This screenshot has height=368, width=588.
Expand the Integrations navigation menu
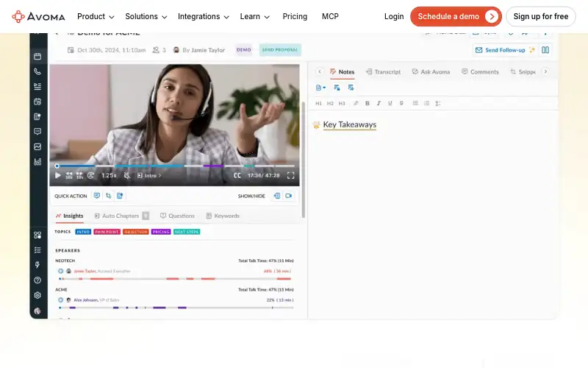[x=204, y=16]
